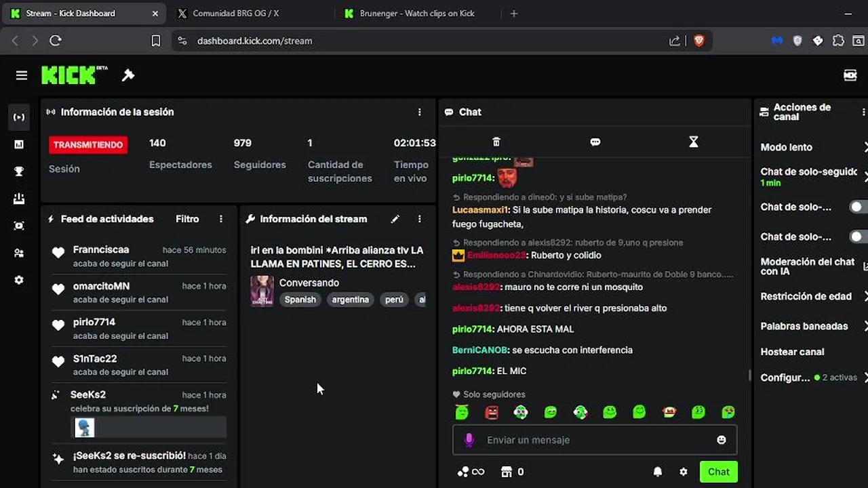Click the argentina tag
This screenshot has height=488, width=868.
click(351, 300)
